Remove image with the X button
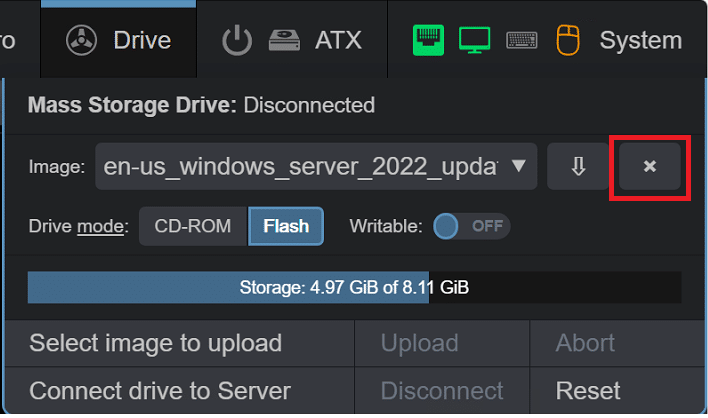Screen dimensions: 708x418 click(650, 166)
